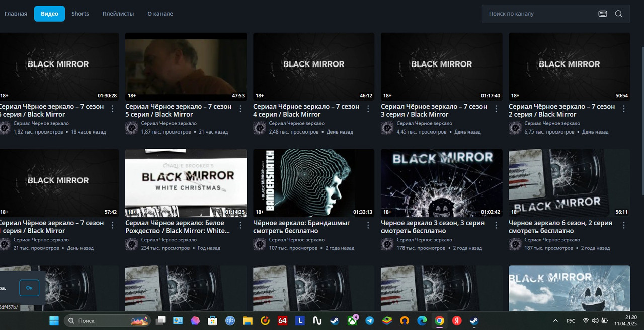Open Wi-Fi network settings in tray
This screenshot has width=644, height=330.
tap(586, 321)
